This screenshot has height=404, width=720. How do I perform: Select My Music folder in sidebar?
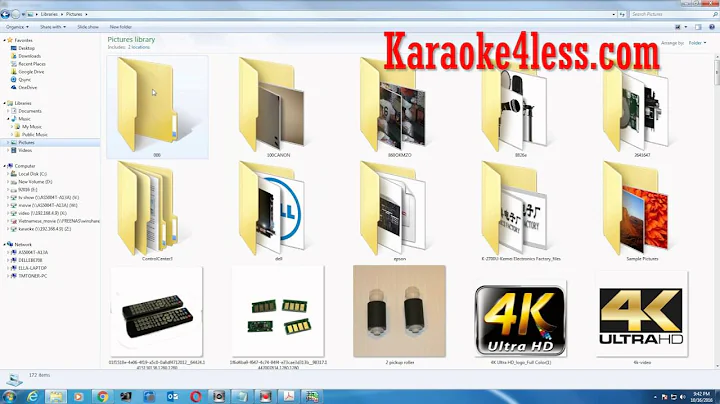(x=32, y=127)
